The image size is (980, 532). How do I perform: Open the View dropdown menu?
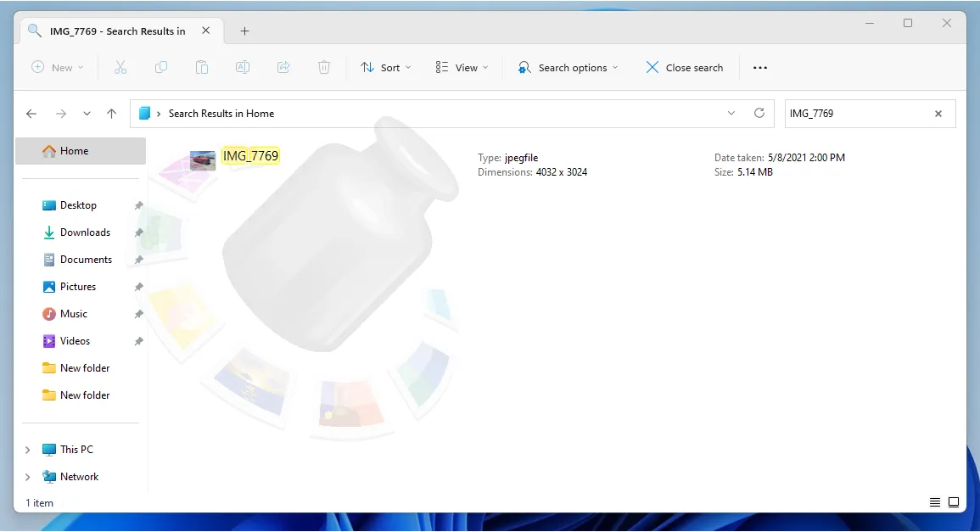(462, 68)
